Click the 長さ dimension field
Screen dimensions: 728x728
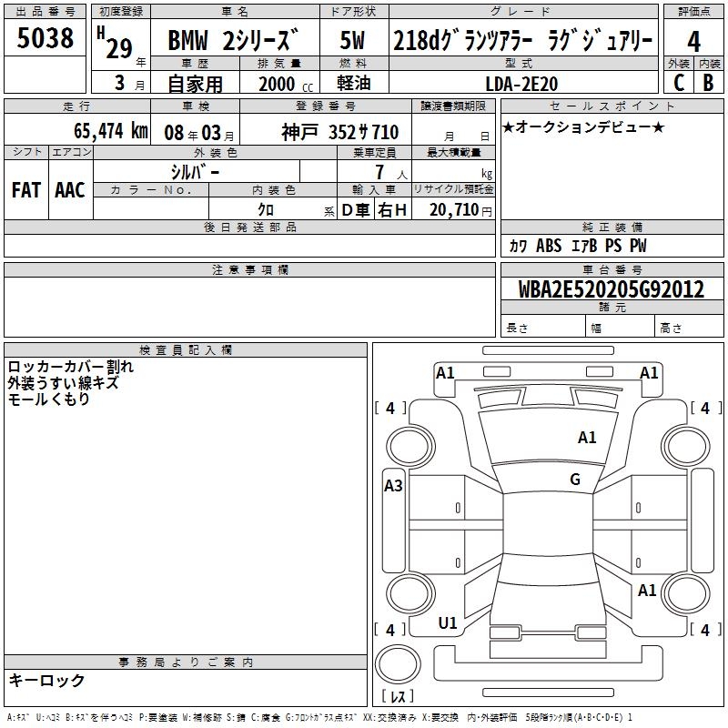pos(543,327)
